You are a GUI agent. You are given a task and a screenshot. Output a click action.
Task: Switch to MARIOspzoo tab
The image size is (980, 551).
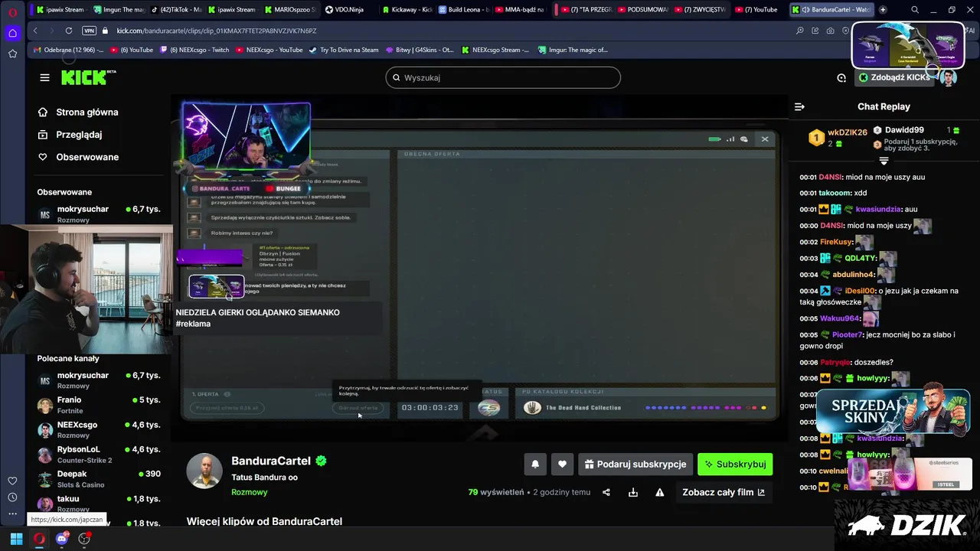coord(290,10)
